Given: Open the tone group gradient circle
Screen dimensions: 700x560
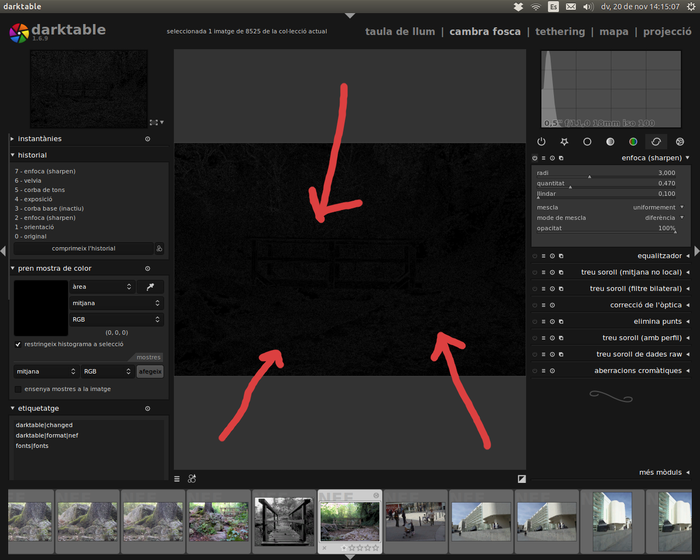Looking at the screenshot, I should [x=610, y=142].
